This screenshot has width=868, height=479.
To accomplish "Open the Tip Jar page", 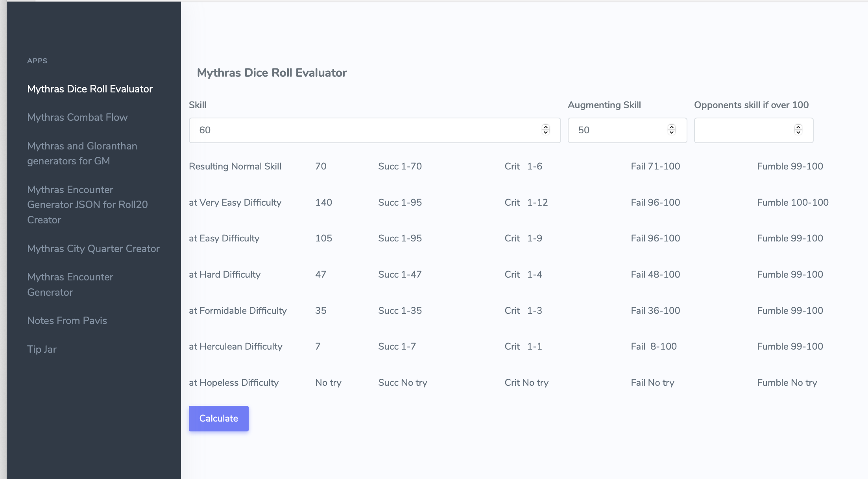I will tap(42, 349).
